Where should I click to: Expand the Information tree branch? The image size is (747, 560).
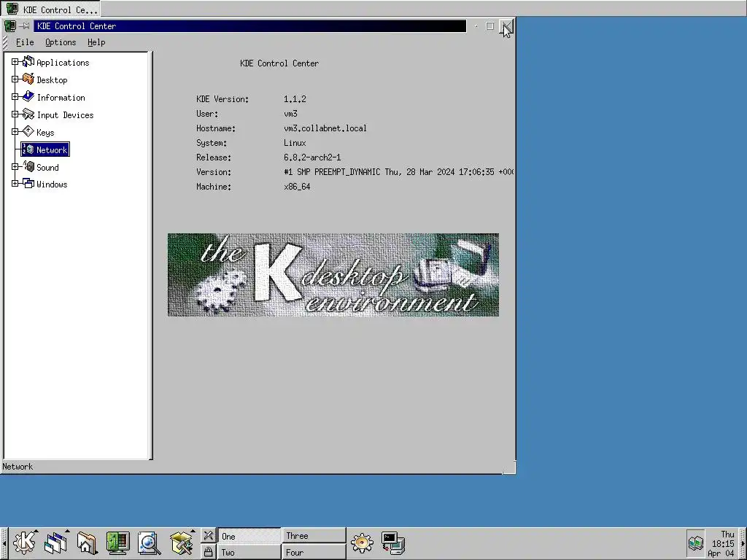pos(15,97)
